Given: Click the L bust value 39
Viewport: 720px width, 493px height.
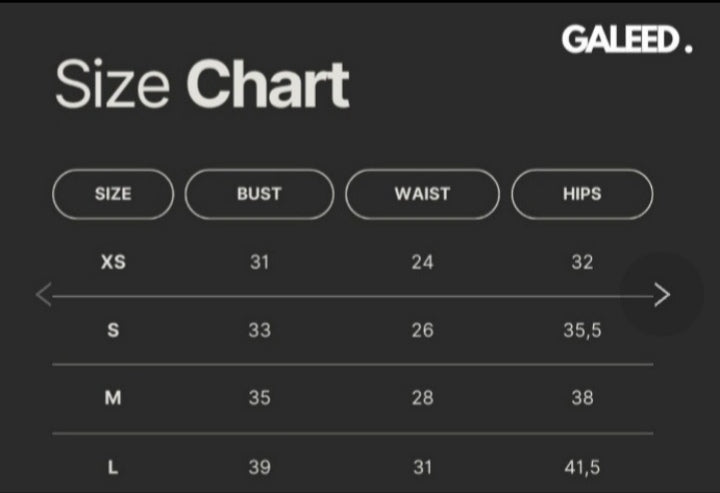Looking at the screenshot, I should 259,466.
